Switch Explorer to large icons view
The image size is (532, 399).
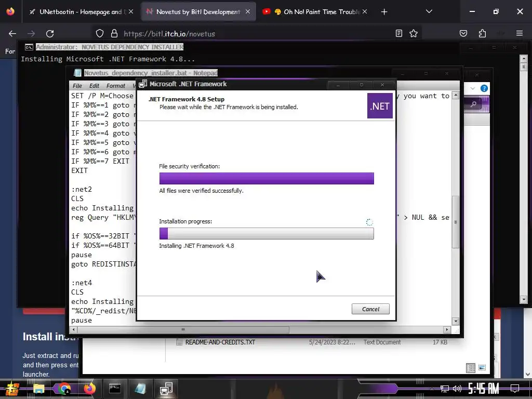[x=482, y=368]
